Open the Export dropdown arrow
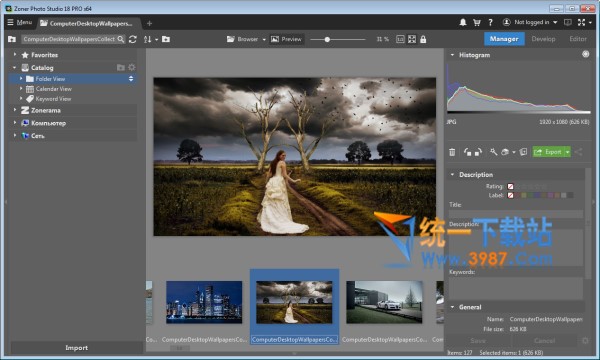The image size is (600, 360). click(x=567, y=152)
